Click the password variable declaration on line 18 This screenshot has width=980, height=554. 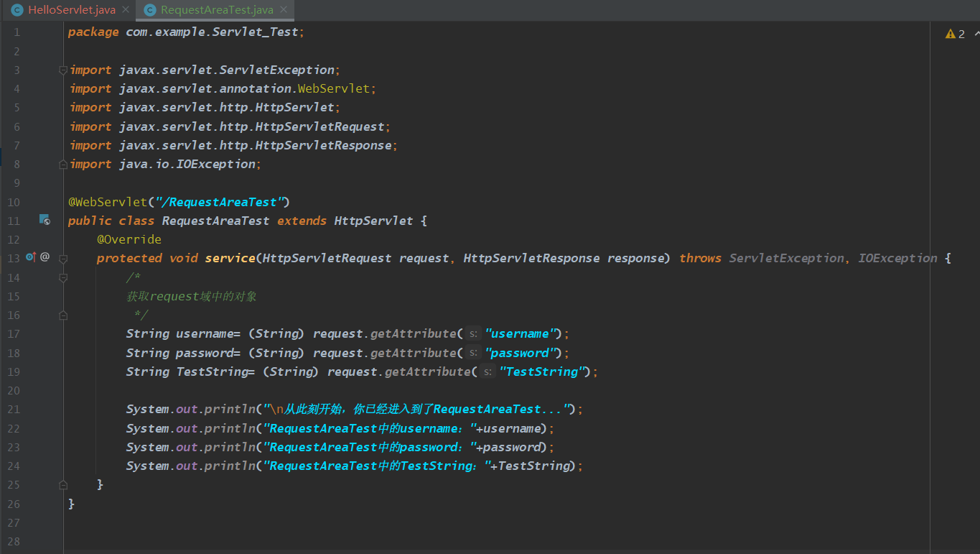coord(205,353)
